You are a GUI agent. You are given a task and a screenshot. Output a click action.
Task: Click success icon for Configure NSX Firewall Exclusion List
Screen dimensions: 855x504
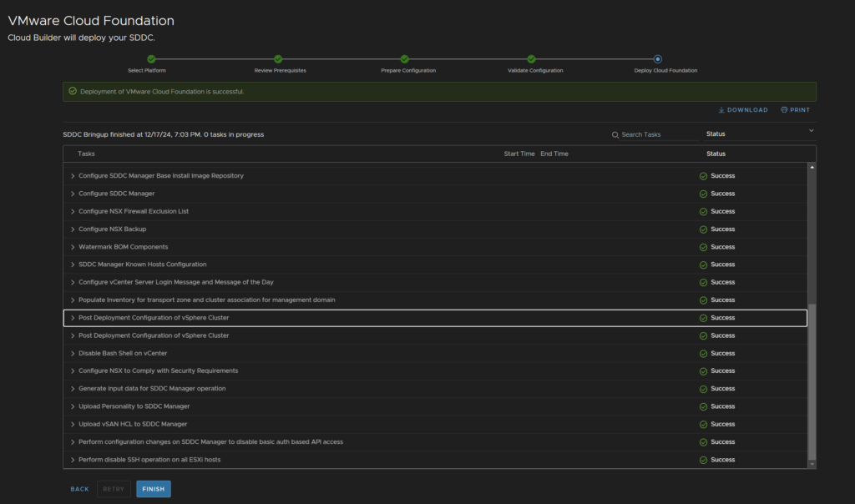pos(703,211)
